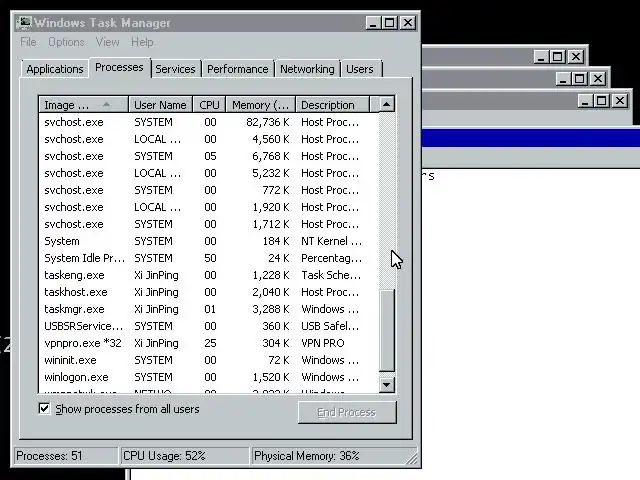Click the Task Manager title bar icon
Image resolution: width=640 pixels, height=480 pixels.
pos(24,22)
